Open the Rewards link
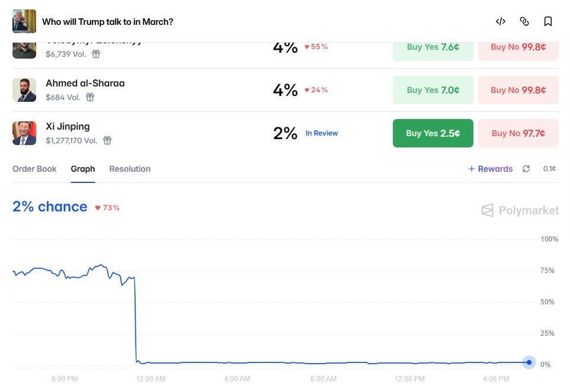 coord(491,169)
